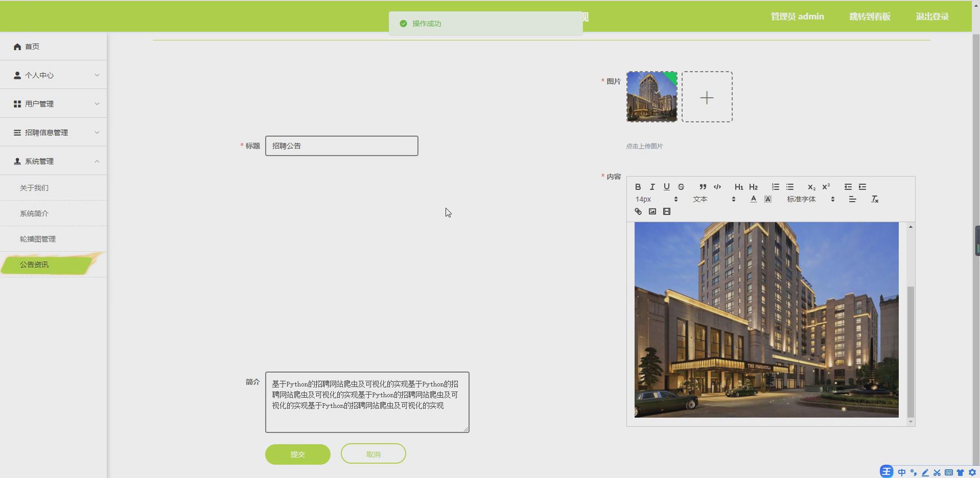
Task: Expand the 个人中心 menu
Action: pyautogui.click(x=53, y=75)
